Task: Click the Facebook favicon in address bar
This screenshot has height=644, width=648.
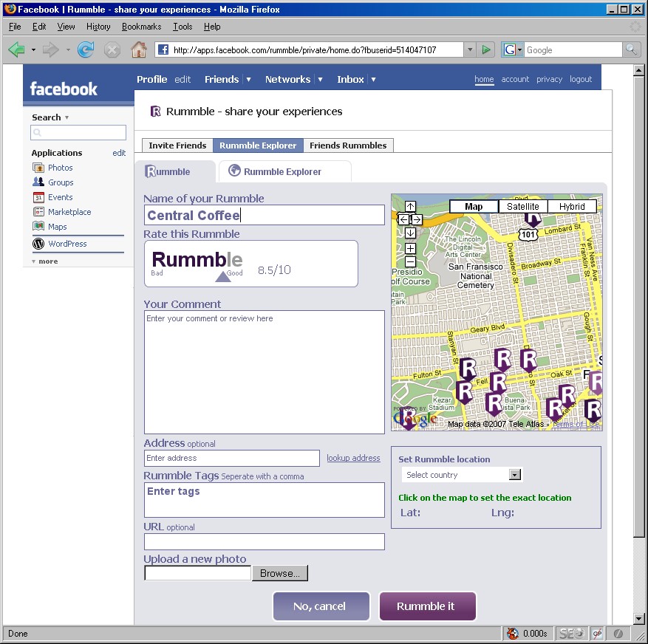Action: click(163, 50)
